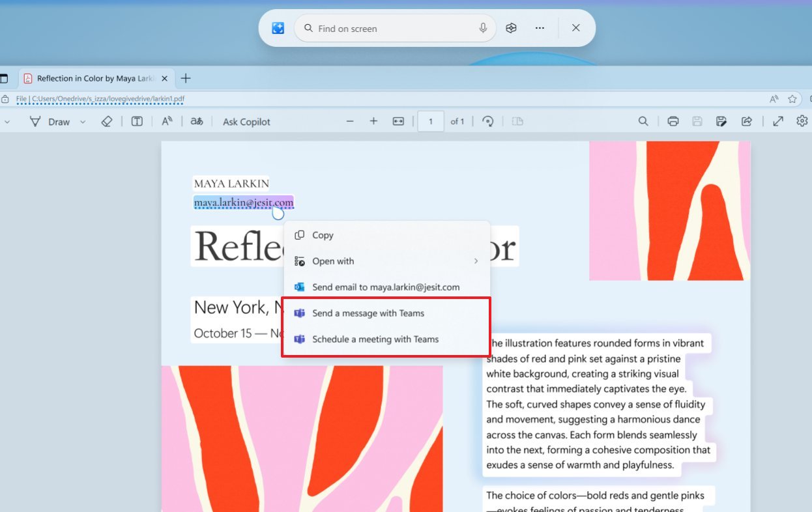Click the Save as icon

[x=721, y=121]
